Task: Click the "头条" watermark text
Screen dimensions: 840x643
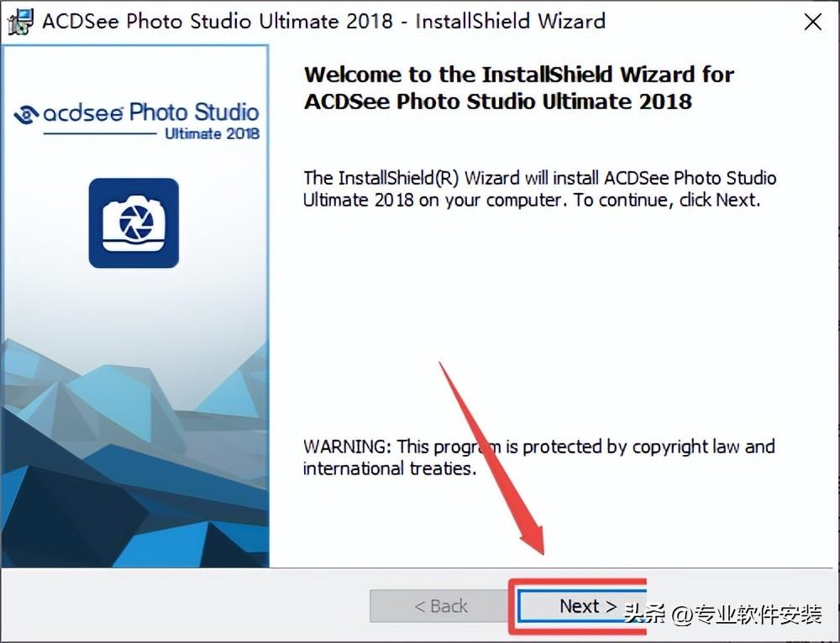Action: [645, 613]
